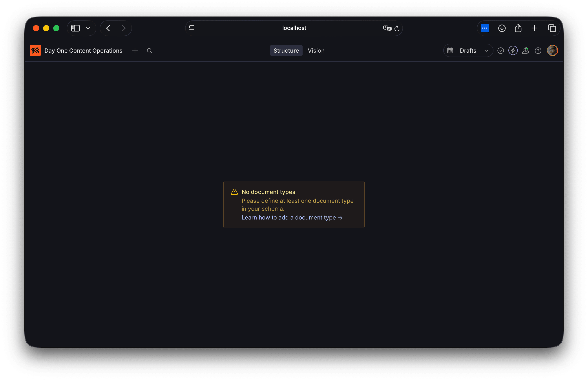Screen dimensions: 588x380
Task: Click the localhost address bar
Action: (x=294, y=28)
